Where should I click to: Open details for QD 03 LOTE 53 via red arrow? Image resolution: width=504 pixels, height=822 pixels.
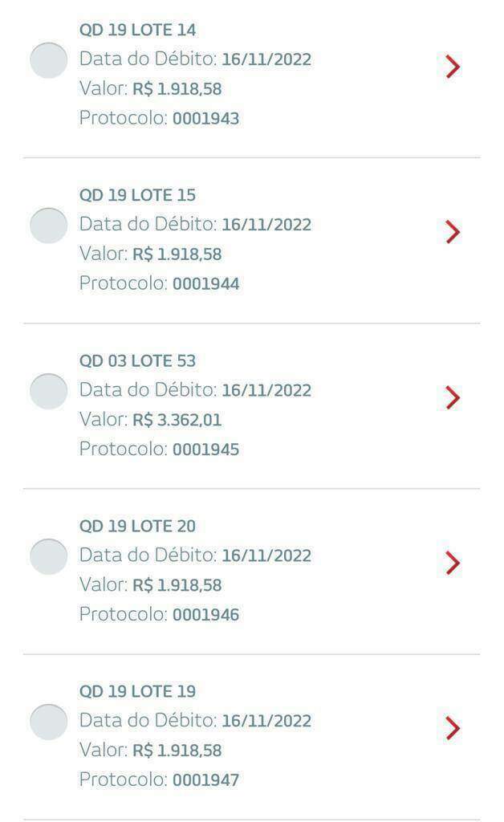[x=453, y=397]
